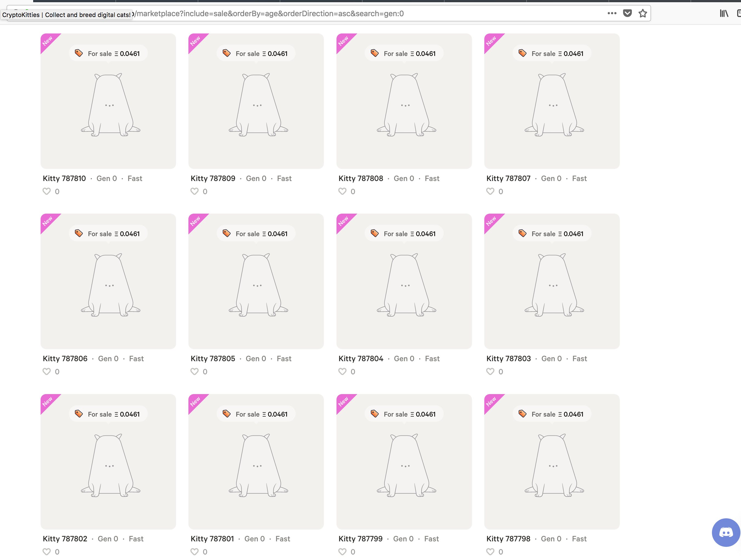741x560 pixels.
Task: Save page to Pocket icon
Action: coord(627,13)
